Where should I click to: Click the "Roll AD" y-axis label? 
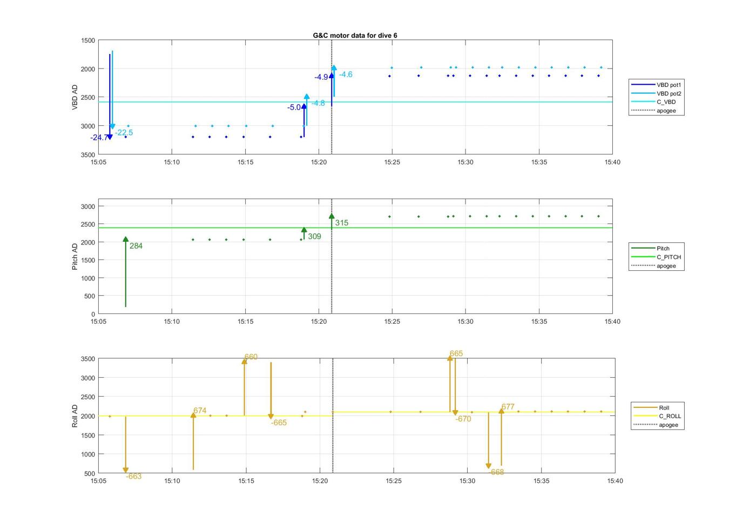(75, 416)
